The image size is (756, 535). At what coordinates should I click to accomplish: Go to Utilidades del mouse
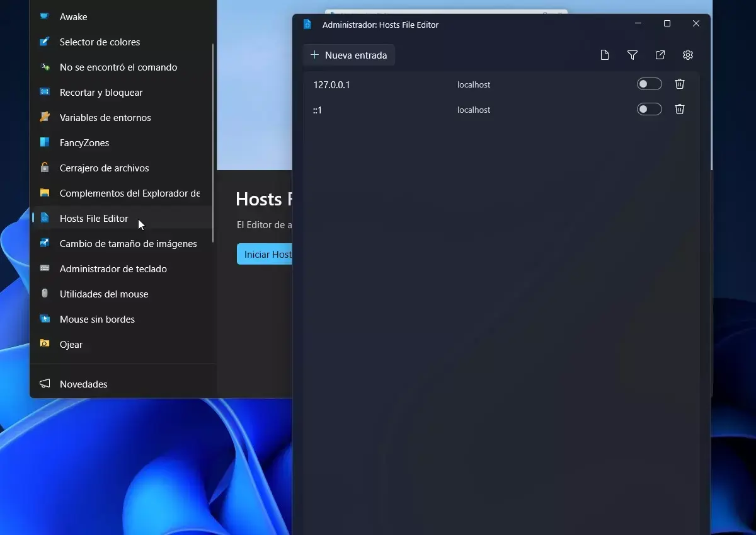click(104, 294)
